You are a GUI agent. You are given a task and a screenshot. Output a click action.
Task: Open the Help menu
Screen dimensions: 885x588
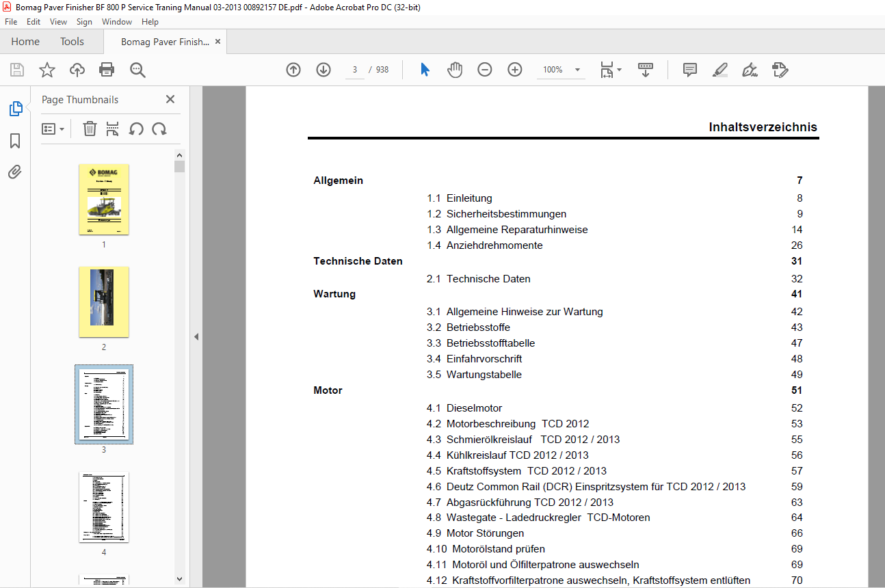150,22
